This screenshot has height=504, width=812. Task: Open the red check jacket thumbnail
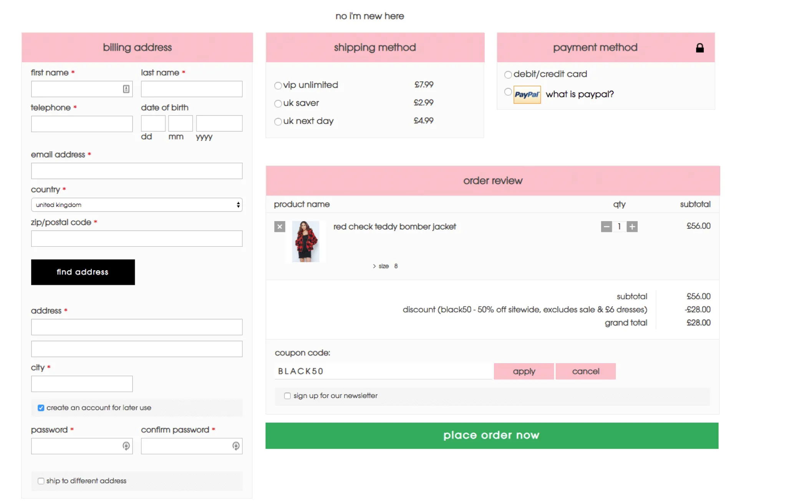(306, 241)
